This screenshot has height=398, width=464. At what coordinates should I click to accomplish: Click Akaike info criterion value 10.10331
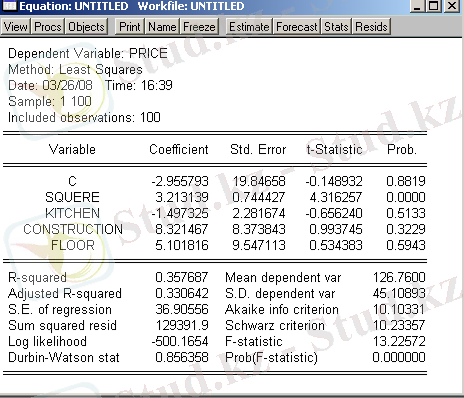click(399, 309)
